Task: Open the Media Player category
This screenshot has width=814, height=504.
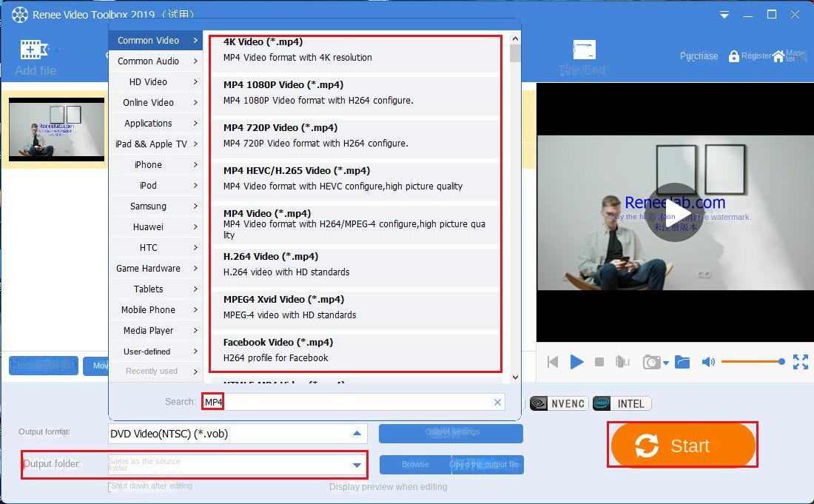Action: [155, 331]
